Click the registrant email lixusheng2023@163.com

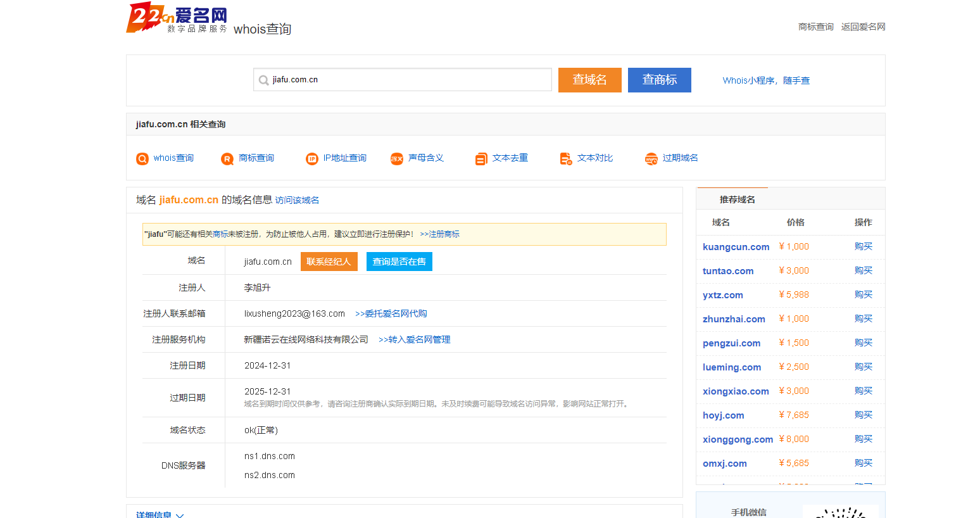coord(294,313)
